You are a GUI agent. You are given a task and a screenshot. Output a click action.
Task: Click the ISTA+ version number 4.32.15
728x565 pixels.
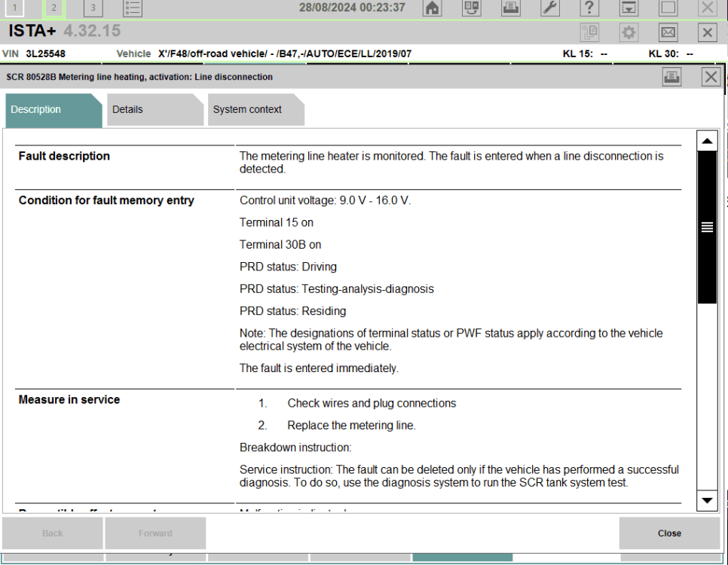92,31
